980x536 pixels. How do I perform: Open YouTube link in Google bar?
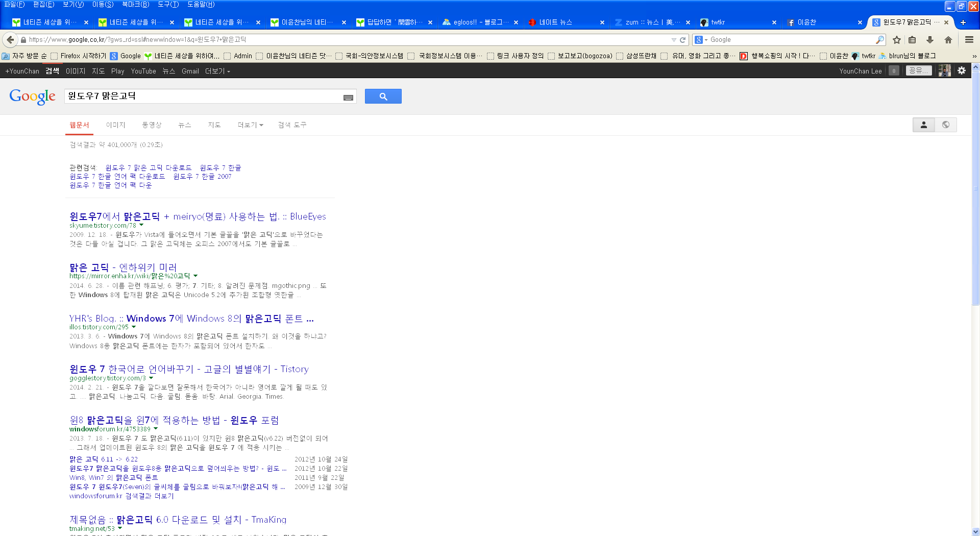pos(143,71)
